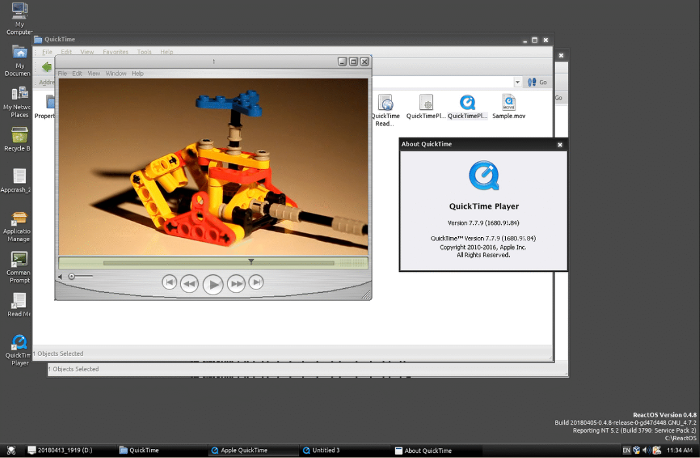Click the taskbar clock showing 11:34 AM
This screenshot has width=700, height=458.
[679, 451]
